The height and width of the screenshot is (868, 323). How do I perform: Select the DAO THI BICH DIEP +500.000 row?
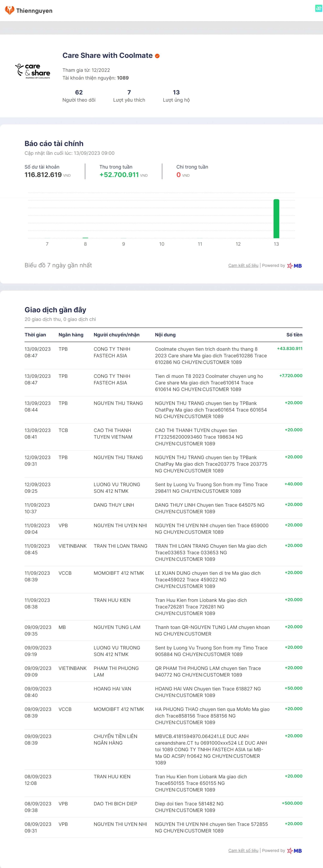(x=164, y=807)
